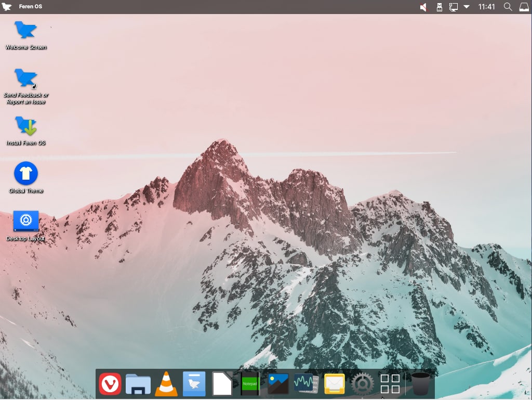This screenshot has height=400, width=532.
Task: Open the notifications tray in top panel
Action: 524,7
